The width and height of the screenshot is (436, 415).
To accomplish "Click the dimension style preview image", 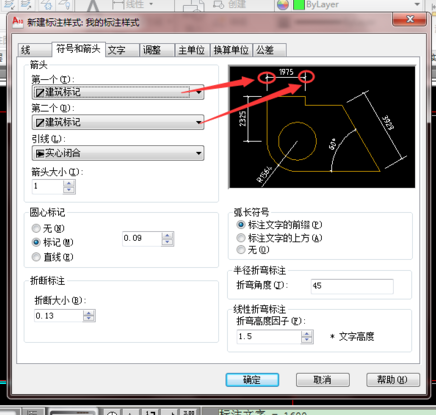I will tap(322, 127).
